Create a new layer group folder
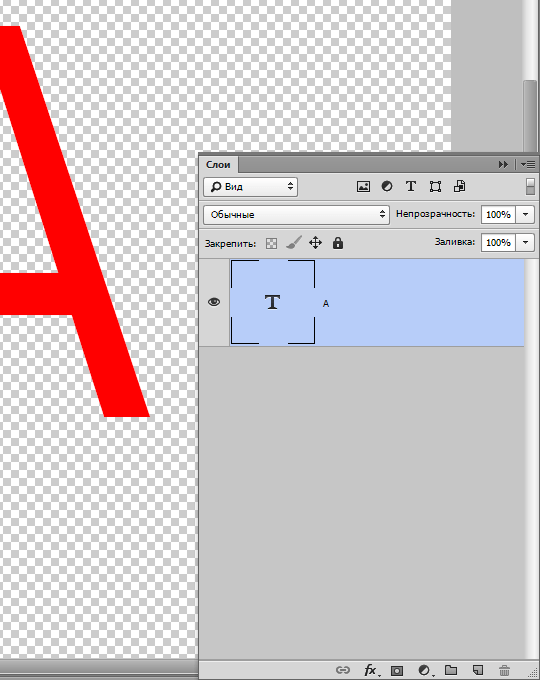The image size is (540, 680). (x=451, y=670)
